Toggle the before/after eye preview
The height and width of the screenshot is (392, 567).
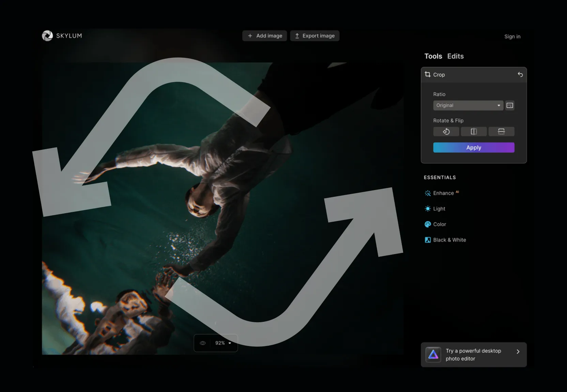[x=202, y=343]
